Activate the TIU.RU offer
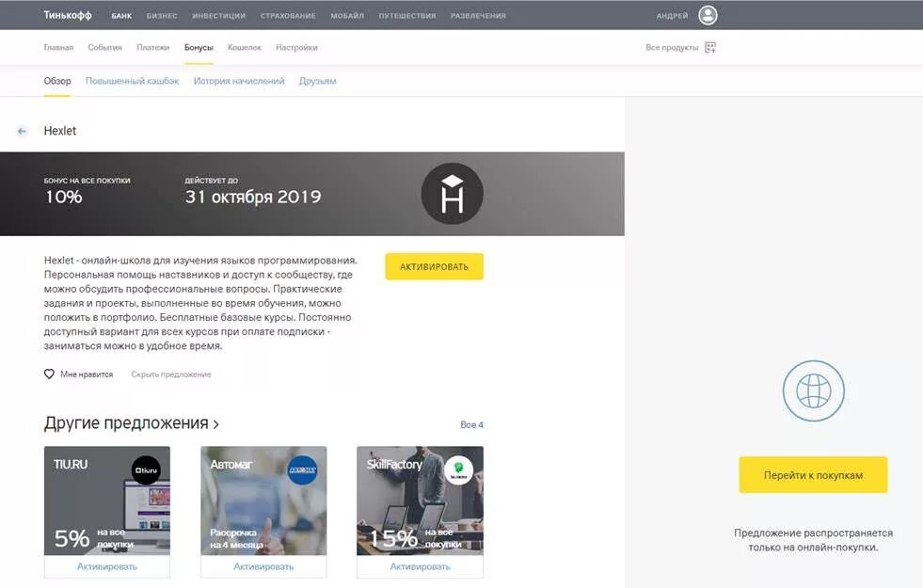The width and height of the screenshot is (923, 588). (x=107, y=566)
